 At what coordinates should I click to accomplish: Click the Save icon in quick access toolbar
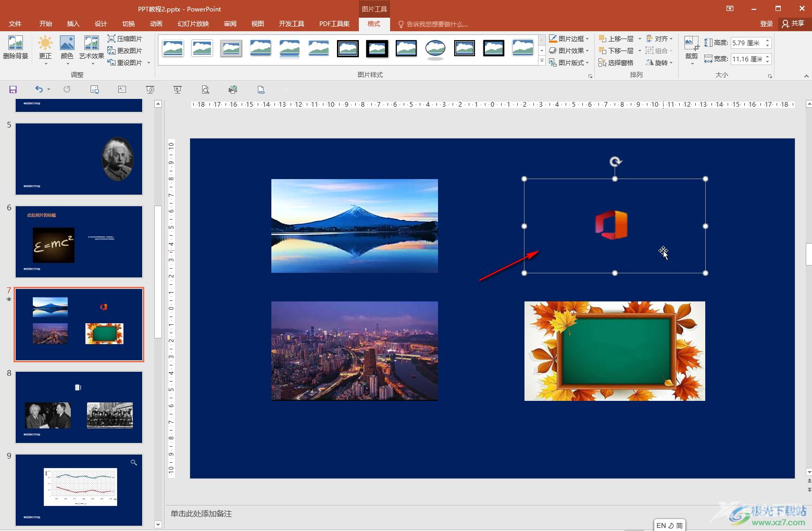click(x=13, y=90)
